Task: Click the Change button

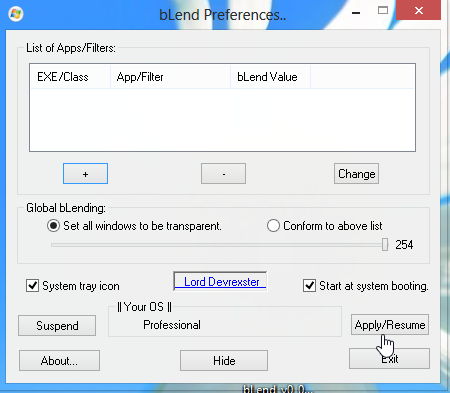Action: click(x=356, y=174)
